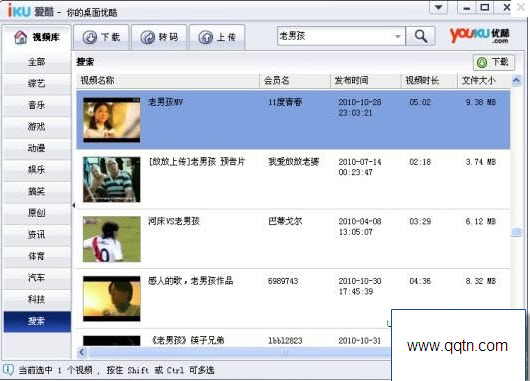Open the Youku logo link
The width and height of the screenshot is (530, 381).
[x=480, y=35]
